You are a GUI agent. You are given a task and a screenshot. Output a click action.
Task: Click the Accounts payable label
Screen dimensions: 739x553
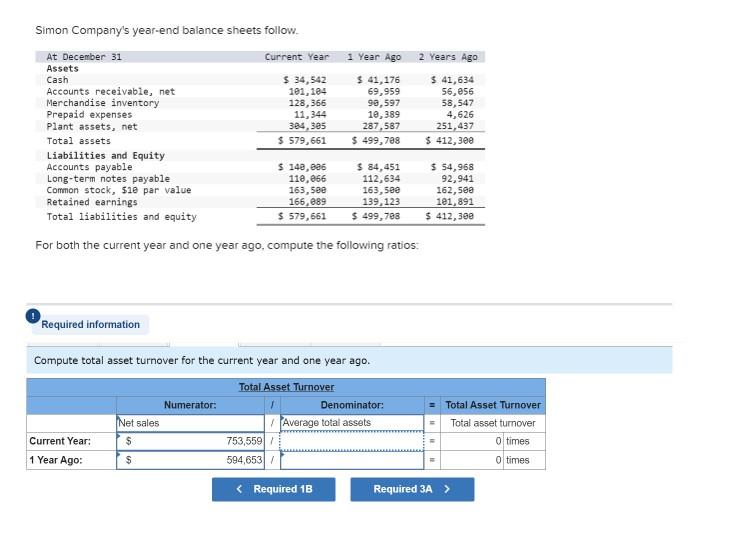pos(90,167)
